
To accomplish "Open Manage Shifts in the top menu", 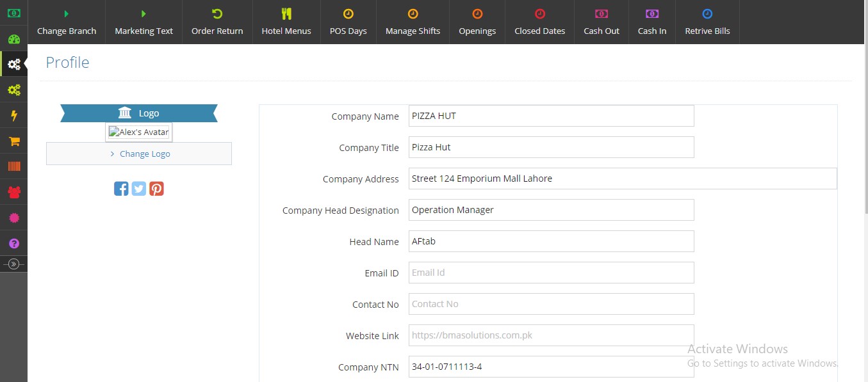I will (413, 22).
